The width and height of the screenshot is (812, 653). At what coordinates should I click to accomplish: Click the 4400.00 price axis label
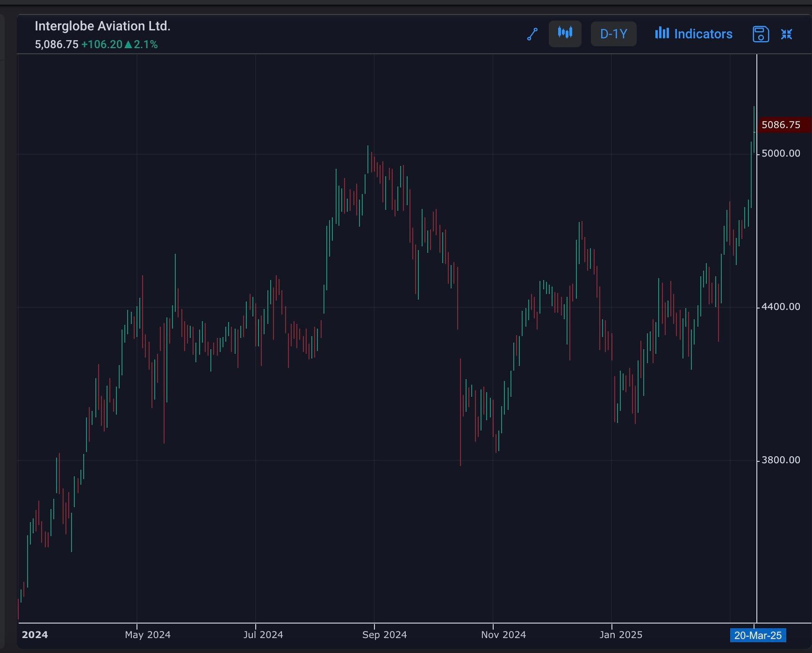[x=781, y=307]
